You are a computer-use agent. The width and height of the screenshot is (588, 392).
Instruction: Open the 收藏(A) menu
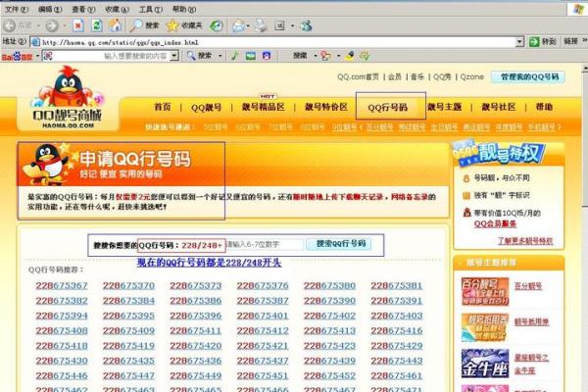point(117,9)
